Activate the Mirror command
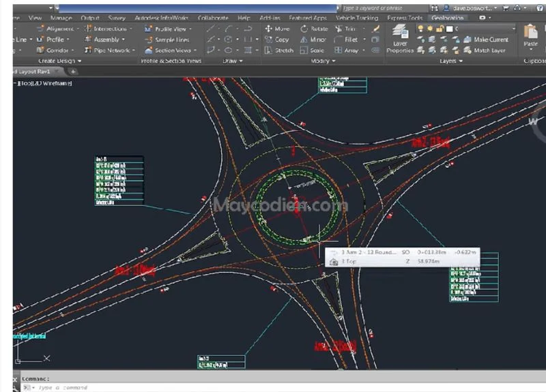The image size is (546, 392). (x=313, y=40)
